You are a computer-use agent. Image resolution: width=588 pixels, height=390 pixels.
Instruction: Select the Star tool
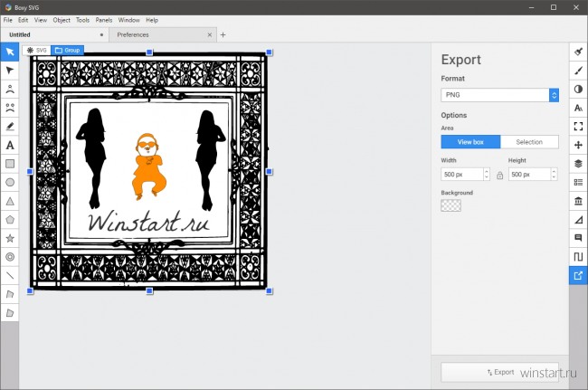click(10, 239)
